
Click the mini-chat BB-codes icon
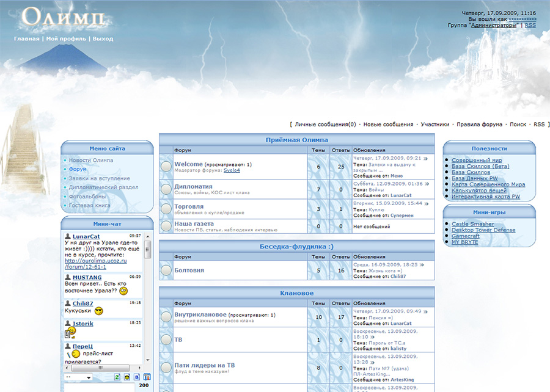[137, 377]
